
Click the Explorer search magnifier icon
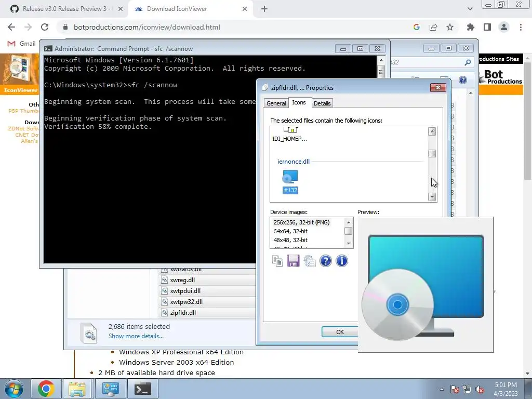pos(468,62)
